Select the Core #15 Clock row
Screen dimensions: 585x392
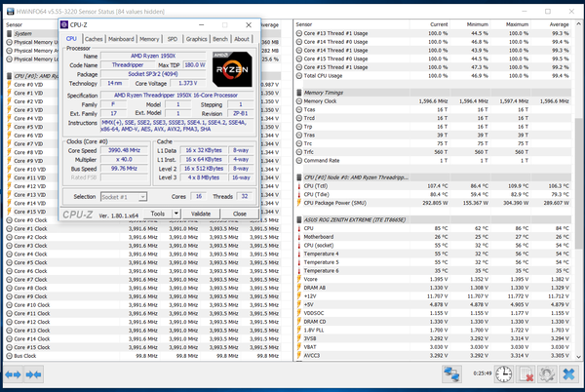tap(143, 347)
